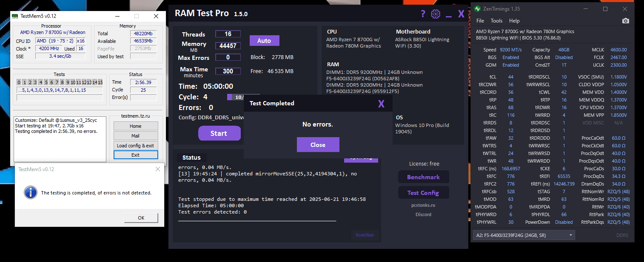Screen dimensions: 644x262
Task: Toggle the Scrollbar option in status panel
Action: click(x=365, y=235)
